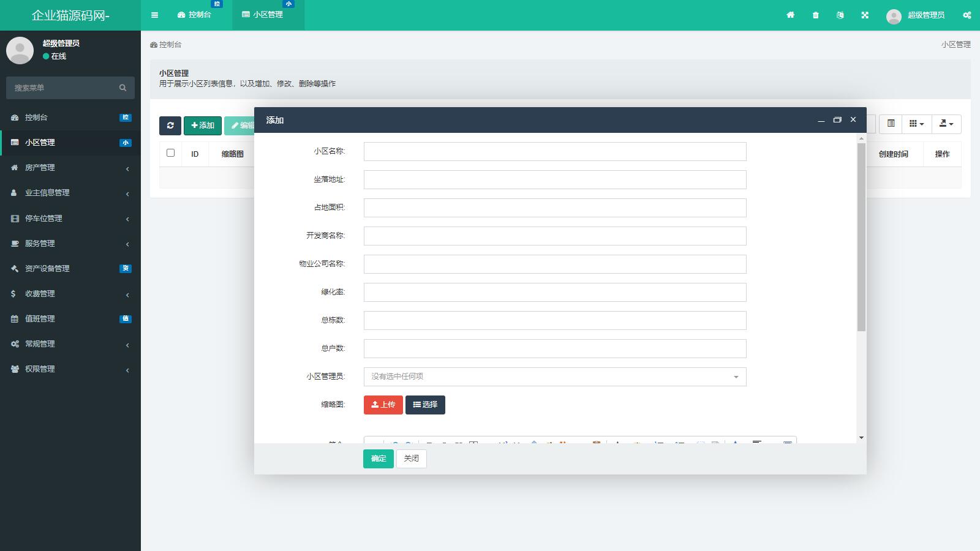Viewport: 980px width, 551px height.
Task: Expand the 收费管理 sidebar menu
Action: click(x=70, y=294)
